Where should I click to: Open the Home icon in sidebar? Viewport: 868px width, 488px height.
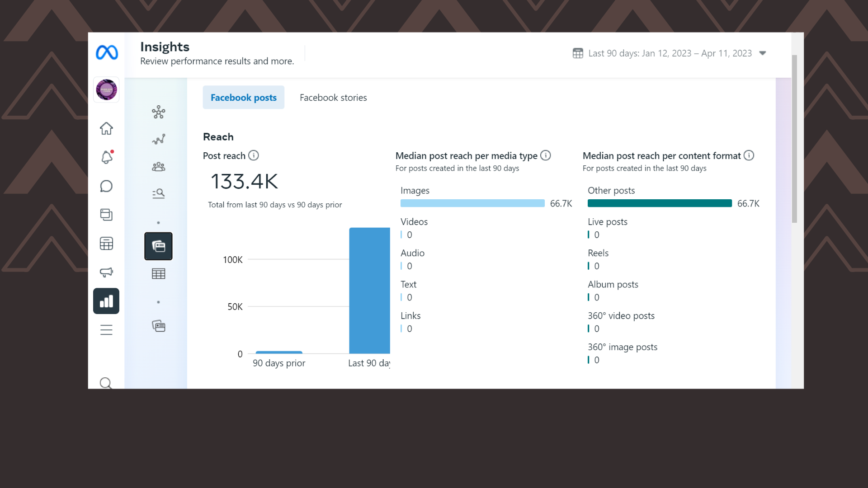pyautogui.click(x=106, y=129)
